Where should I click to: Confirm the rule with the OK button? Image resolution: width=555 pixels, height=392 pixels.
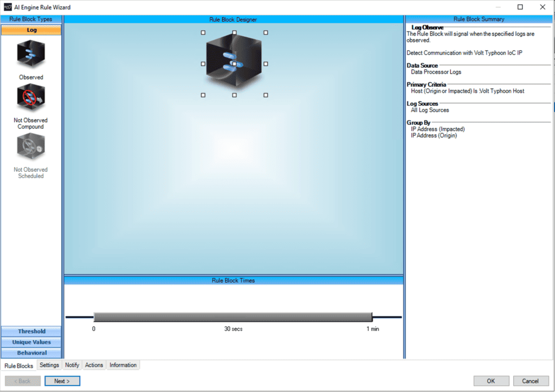(x=491, y=381)
